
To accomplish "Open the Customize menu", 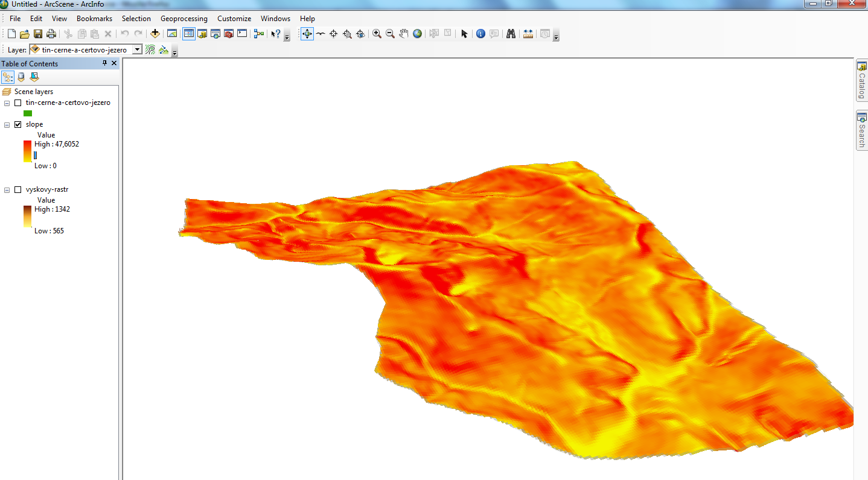I will click(234, 19).
